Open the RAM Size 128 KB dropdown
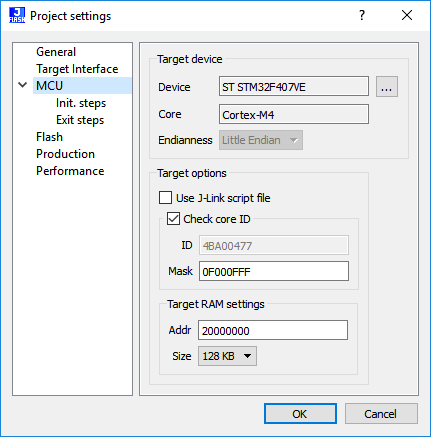 pyautogui.click(x=227, y=356)
